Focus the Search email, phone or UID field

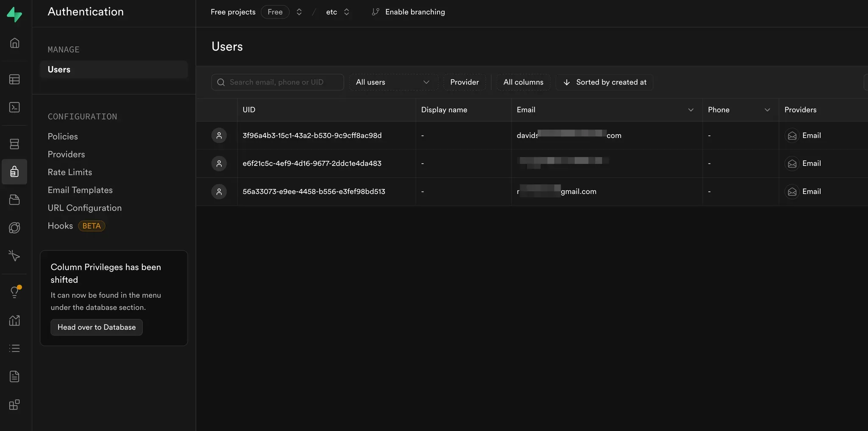coord(278,82)
